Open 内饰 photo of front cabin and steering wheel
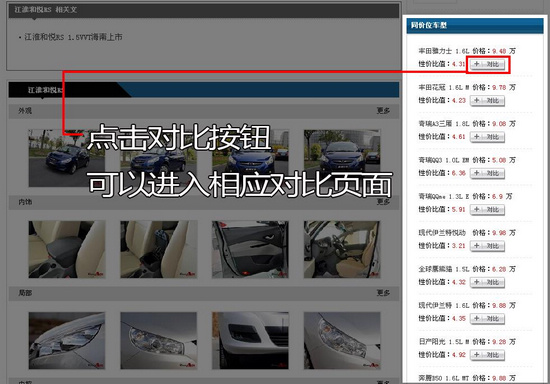 click(342, 249)
